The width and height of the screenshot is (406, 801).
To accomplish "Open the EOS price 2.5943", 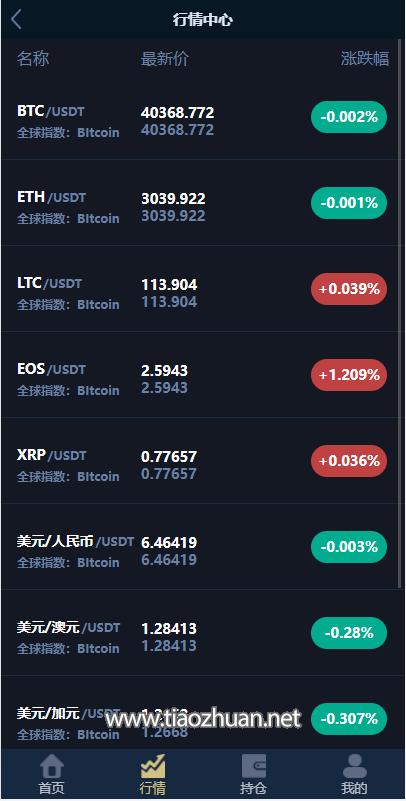I will (164, 370).
